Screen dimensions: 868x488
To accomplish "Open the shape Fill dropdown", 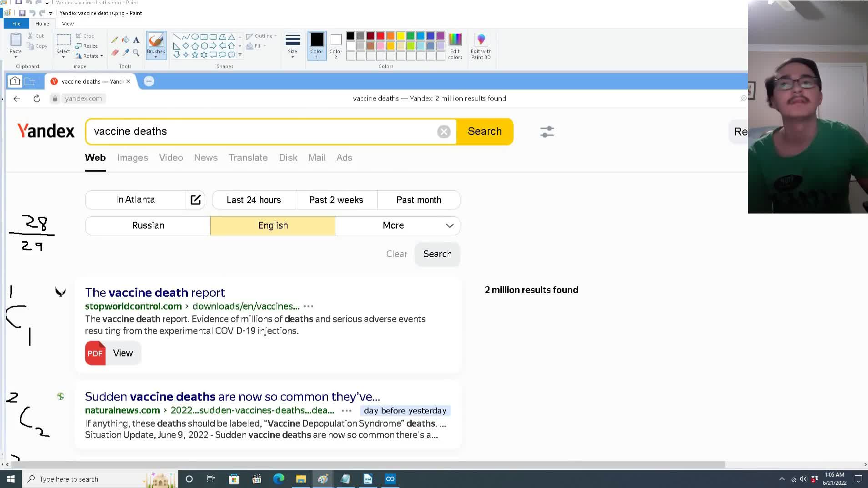I will tap(256, 46).
